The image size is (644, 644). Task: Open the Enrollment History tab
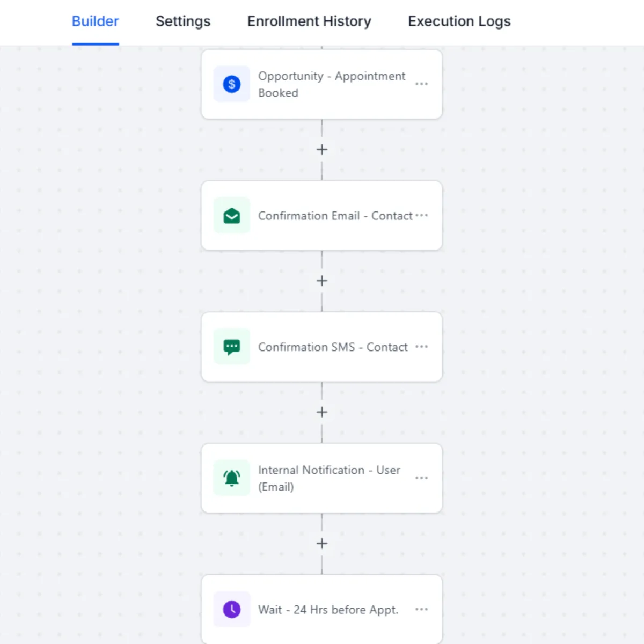(309, 21)
